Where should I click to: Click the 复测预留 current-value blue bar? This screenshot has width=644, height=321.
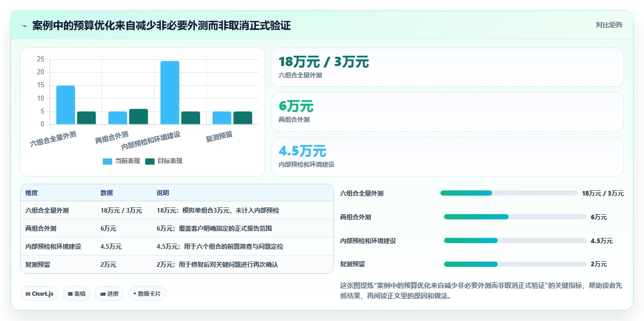(x=222, y=118)
